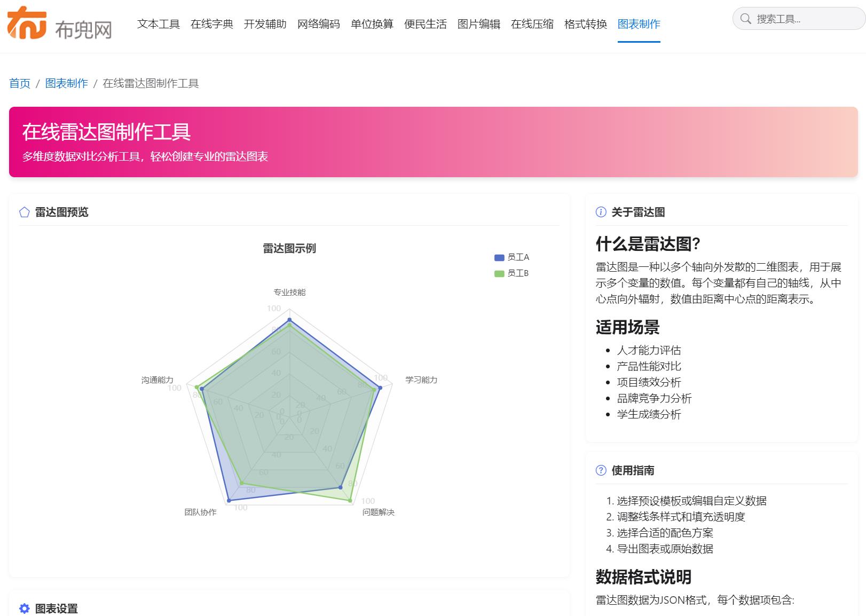The width and height of the screenshot is (866, 616).
Task: Open the 图片编辑 menu
Action: click(479, 24)
